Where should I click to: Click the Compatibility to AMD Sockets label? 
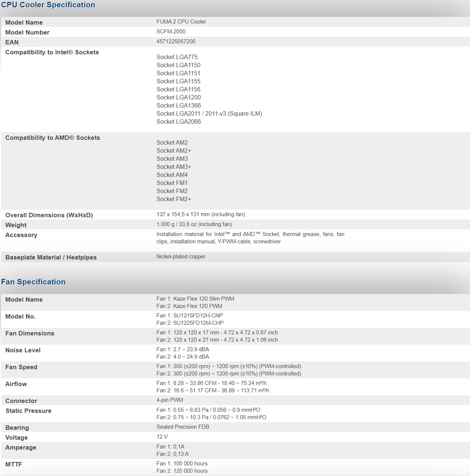(52, 138)
